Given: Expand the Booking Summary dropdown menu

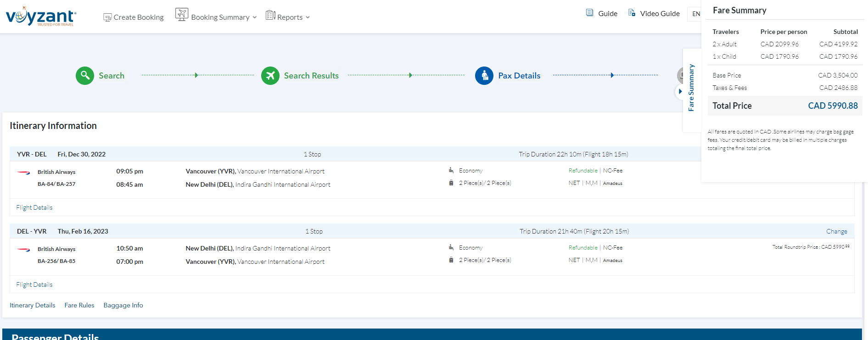Looking at the screenshot, I should pos(254,17).
